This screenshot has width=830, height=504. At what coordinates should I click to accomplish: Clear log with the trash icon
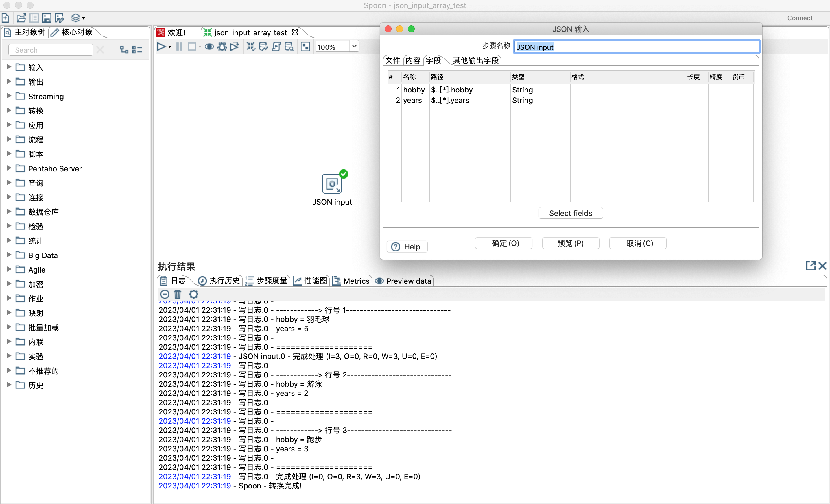click(178, 294)
